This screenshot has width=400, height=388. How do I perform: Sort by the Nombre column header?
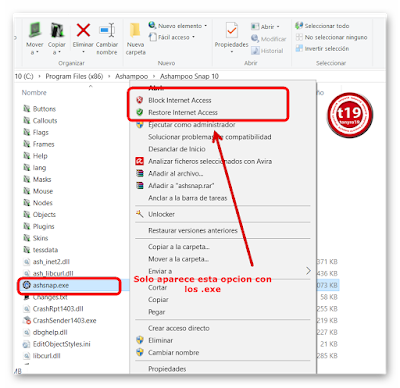34,93
